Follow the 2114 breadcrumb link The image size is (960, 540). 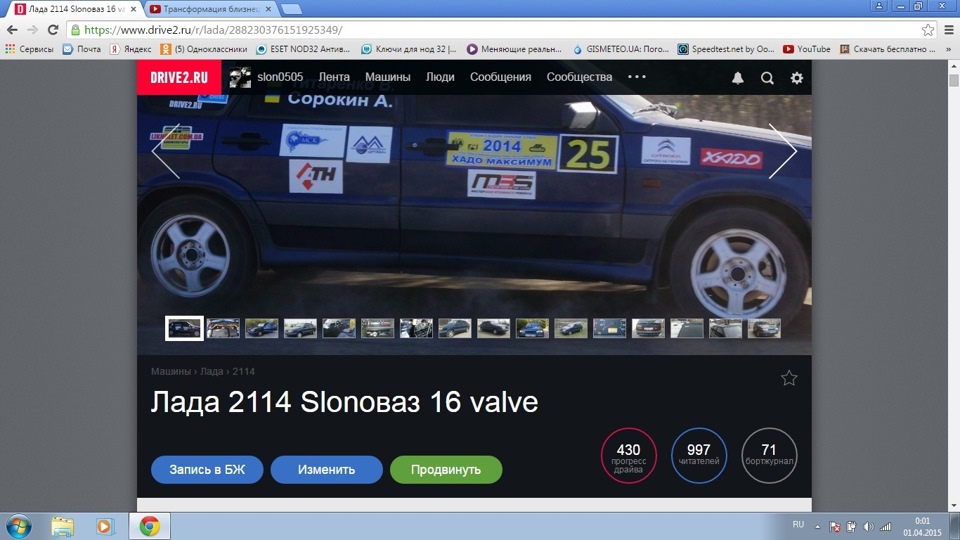tap(243, 372)
